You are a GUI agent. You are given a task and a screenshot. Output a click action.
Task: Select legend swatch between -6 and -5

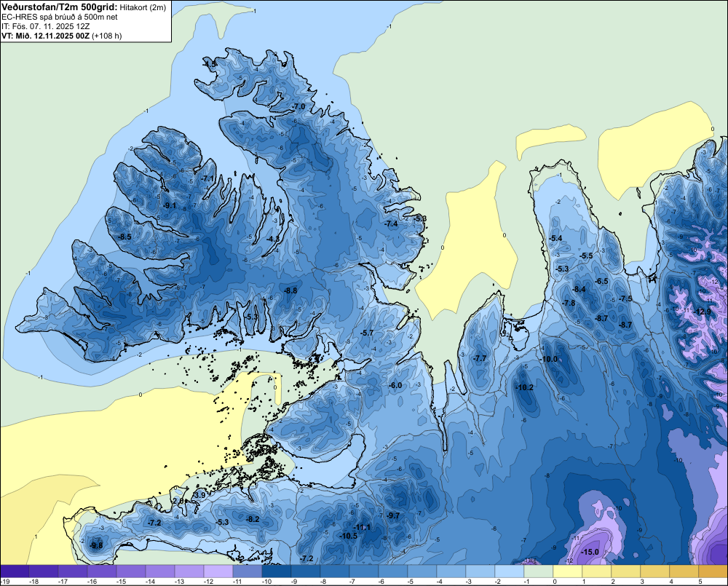[x=392, y=571]
